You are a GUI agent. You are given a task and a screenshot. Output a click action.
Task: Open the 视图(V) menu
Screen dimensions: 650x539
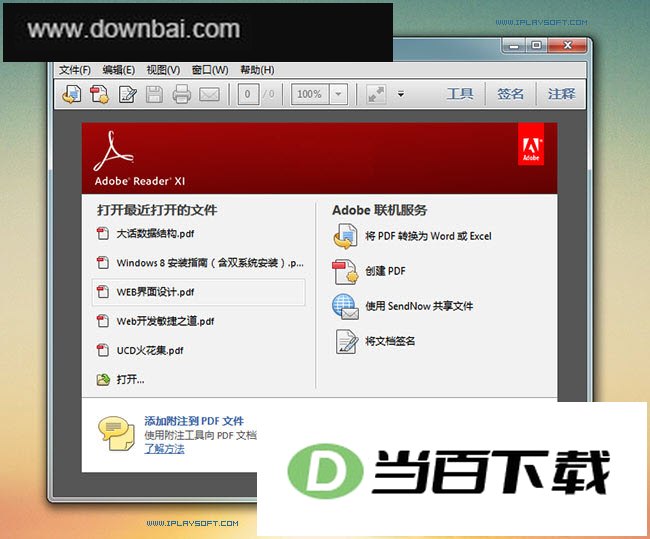[163, 70]
